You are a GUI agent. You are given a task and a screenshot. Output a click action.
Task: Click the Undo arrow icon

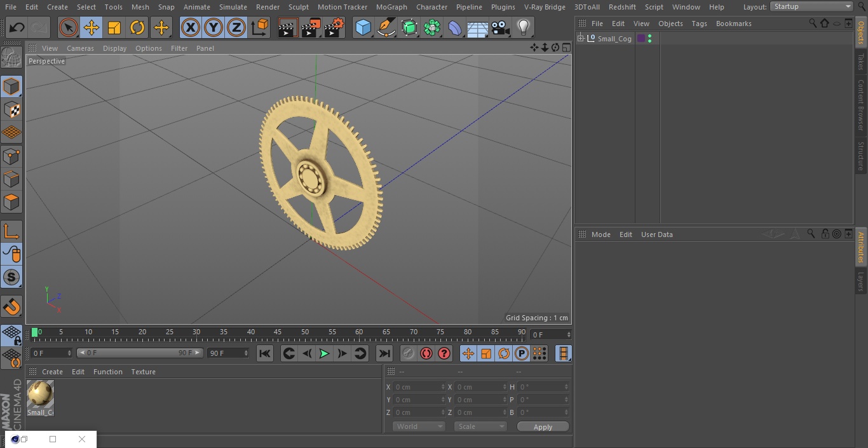pyautogui.click(x=17, y=27)
